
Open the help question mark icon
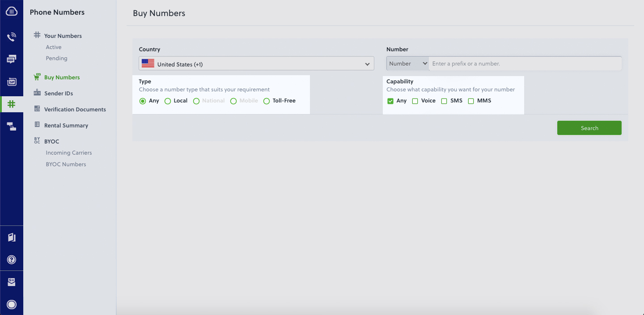click(12, 260)
